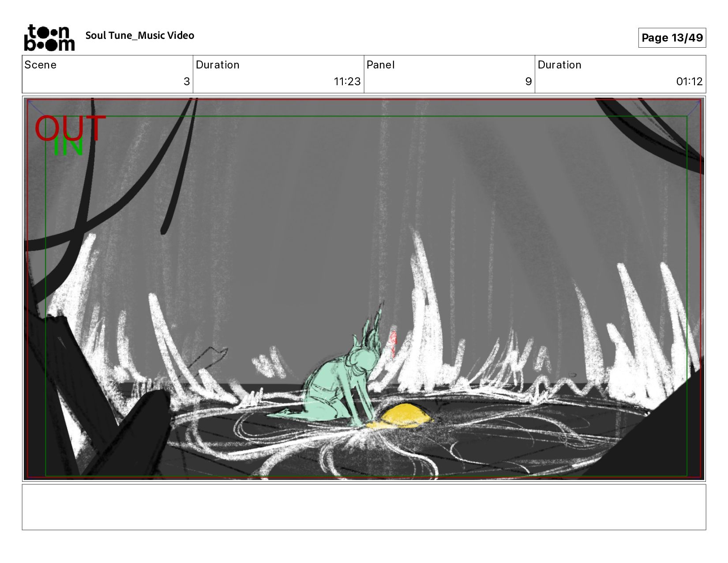Click the yellow glowing mound in the panel
Screen dimensions: 728x563
399,416
